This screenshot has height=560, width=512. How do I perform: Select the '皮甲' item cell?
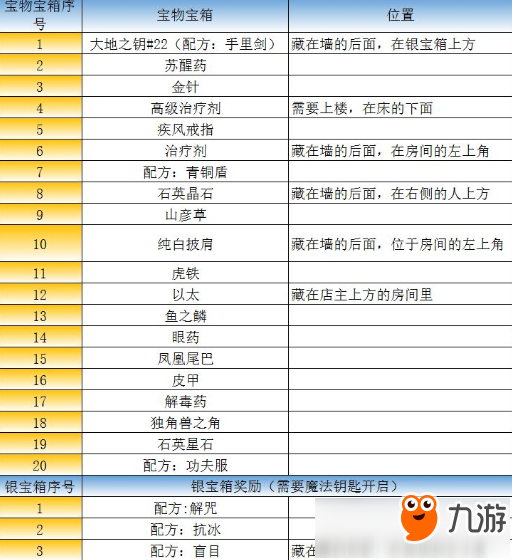[x=185, y=380]
